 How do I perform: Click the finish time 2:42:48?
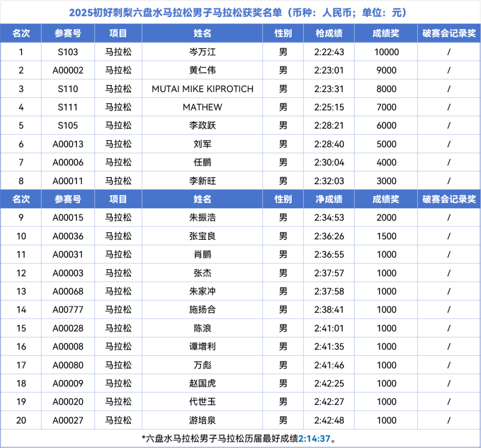point(329,420)
